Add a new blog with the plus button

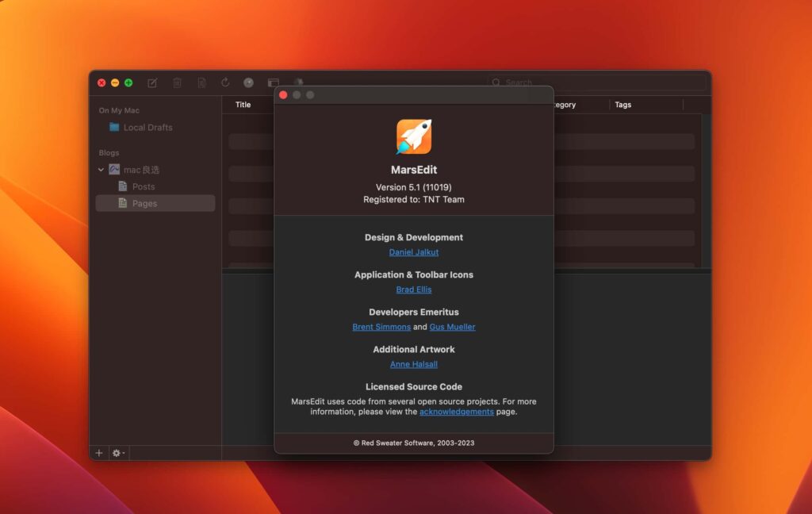tap(98, 453)
